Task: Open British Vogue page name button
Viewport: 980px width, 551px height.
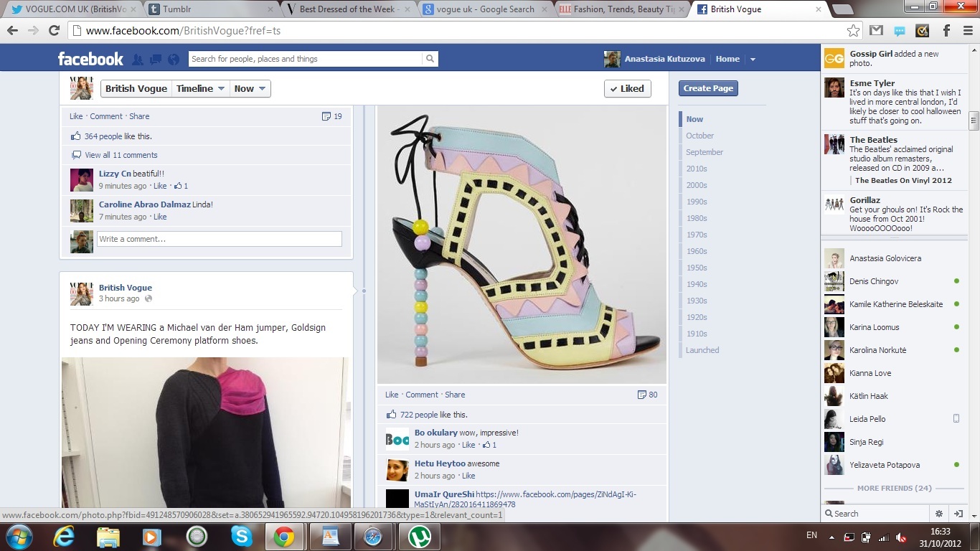Action: [136, 88]
